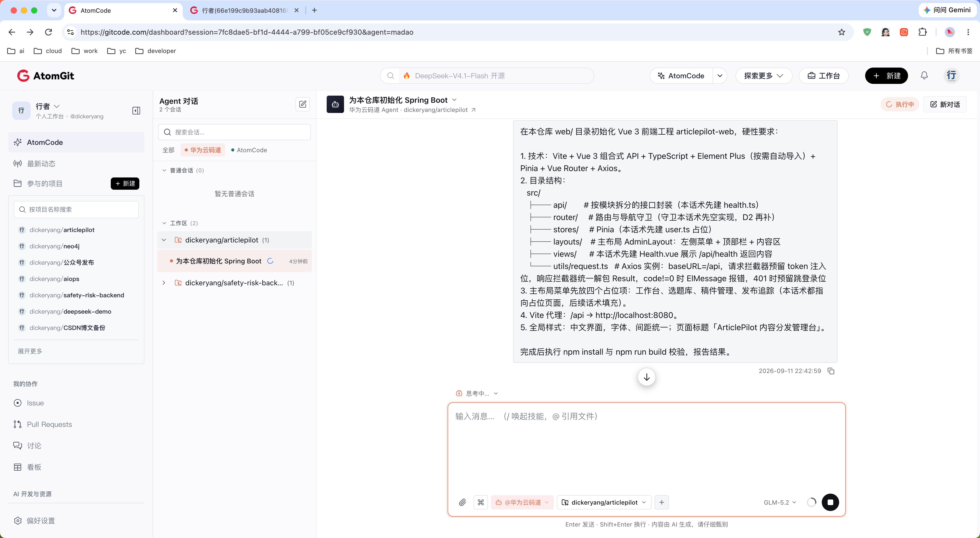The height and width of the screenshot is (538, 980).
Task: Attach a file with the paperclip icon
Action: point(462,502)
